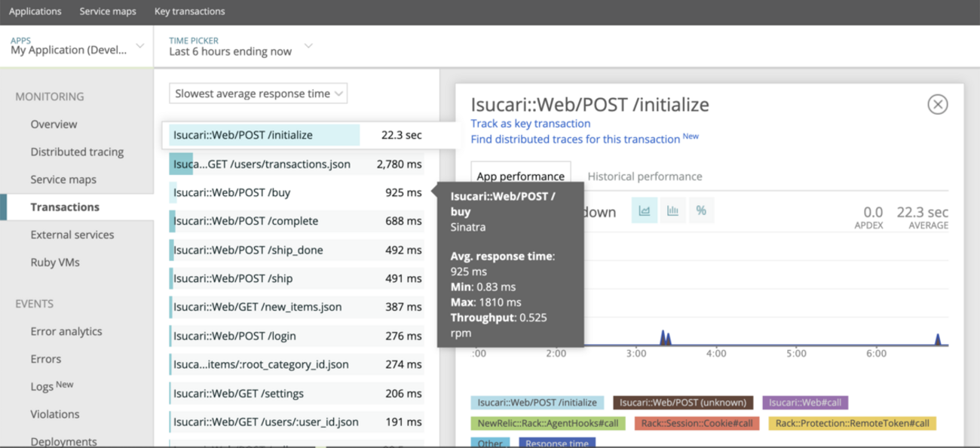This screenshot has height=448, width=980.
Task: Click the 0.0 Apdex value
Action: [873, 213]
